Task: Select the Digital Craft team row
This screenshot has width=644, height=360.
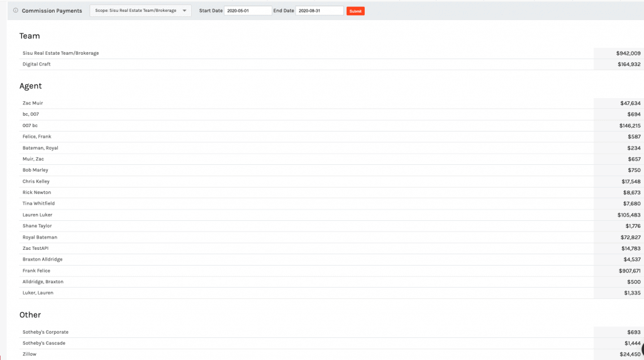Action: point(331,64)
